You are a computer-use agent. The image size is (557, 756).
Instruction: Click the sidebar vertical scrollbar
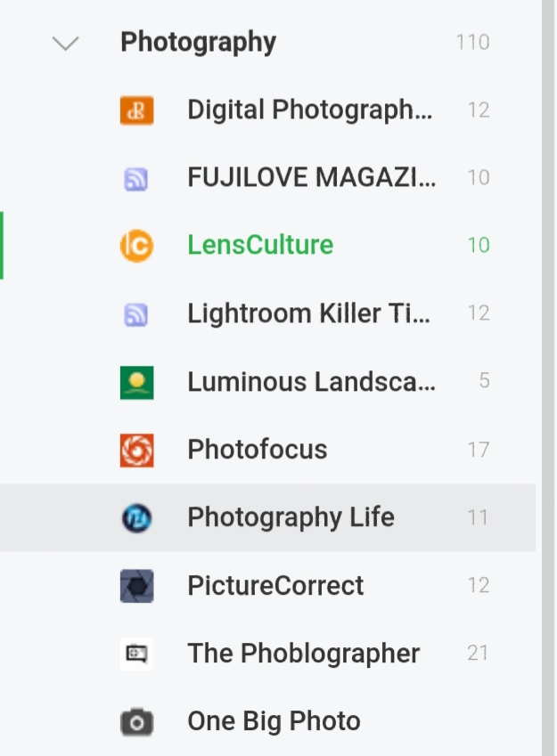pyautogui.click(x=548, y=378)
